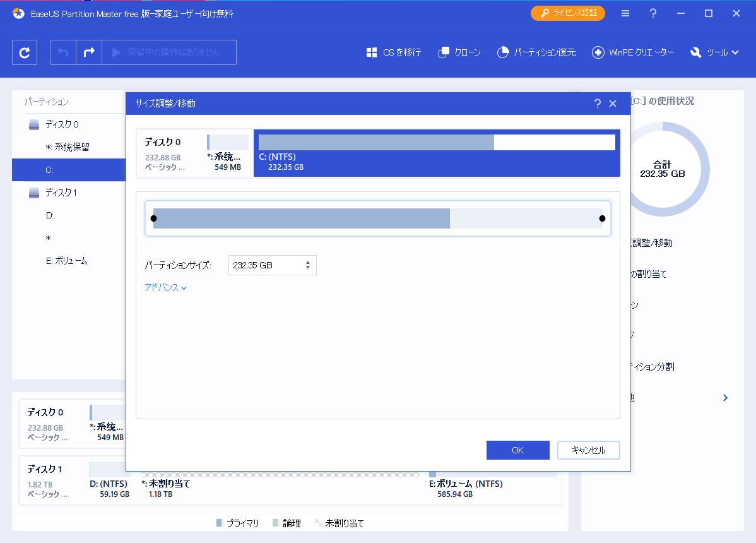Click the ディスク 1 label in the bottom disk map
This screenshot has height=543, width=756.
[x=45, y=469]
